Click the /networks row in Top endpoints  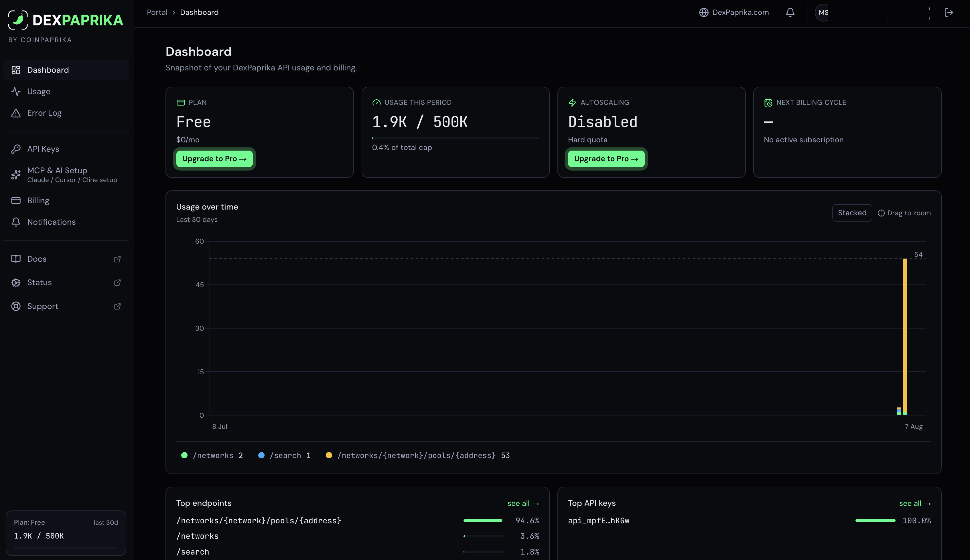358,536
